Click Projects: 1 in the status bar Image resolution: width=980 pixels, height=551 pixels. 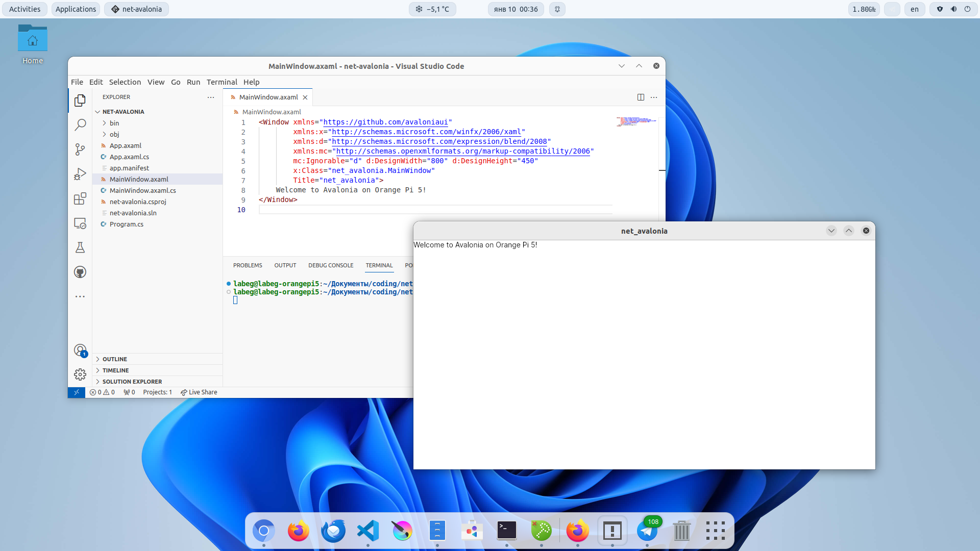click(x=158, y=392)
